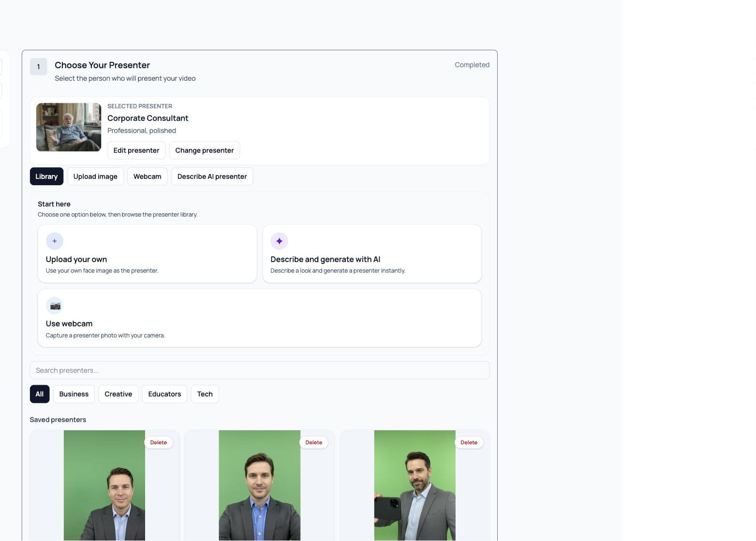Click the plus icon on Upload your own
This screenshot has width=756, height=541.
point(54,241)
